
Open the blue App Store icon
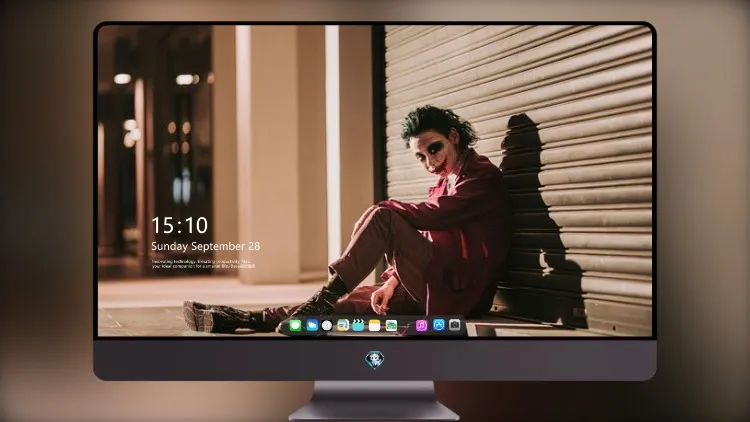439,325
